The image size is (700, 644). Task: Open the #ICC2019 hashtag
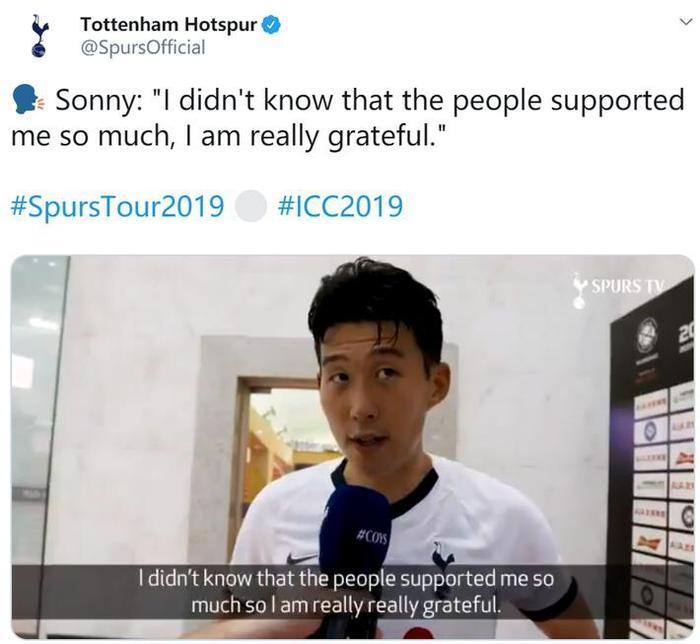pyautogui.click(x=340, y=206)
